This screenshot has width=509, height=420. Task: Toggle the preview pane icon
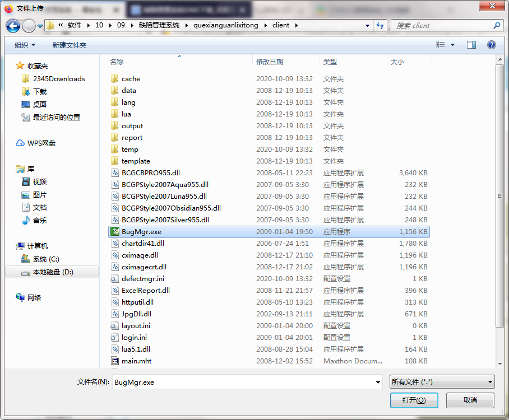tap(471, 45)
